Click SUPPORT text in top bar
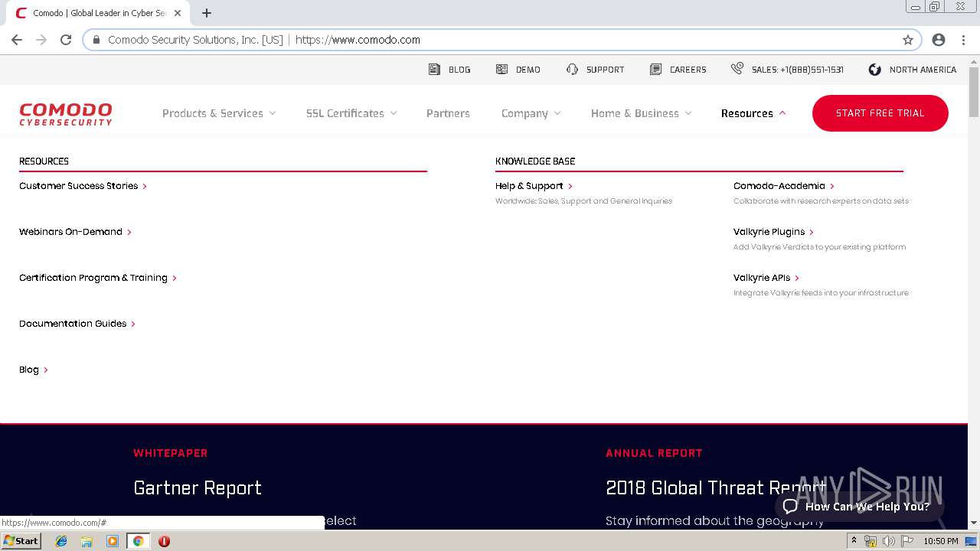The image size is (980, 551). pyautogui.click(x=606, y=70)
